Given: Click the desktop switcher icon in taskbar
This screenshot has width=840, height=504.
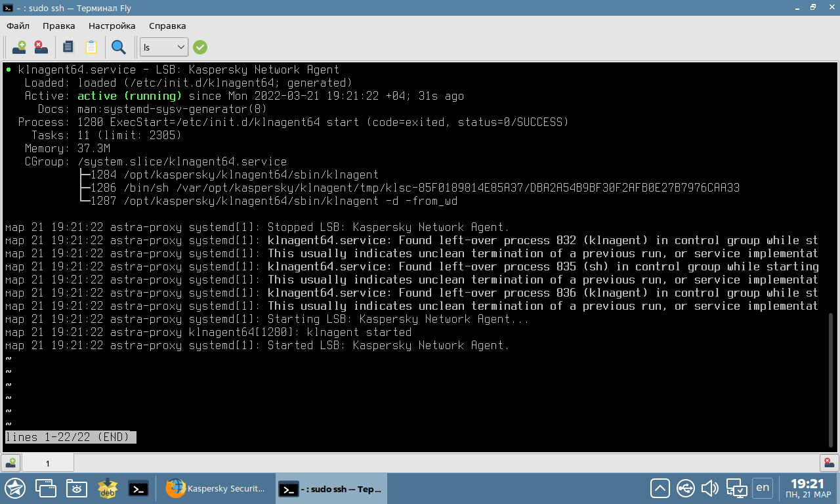Looking at the screenshot, I should (45, 488).
